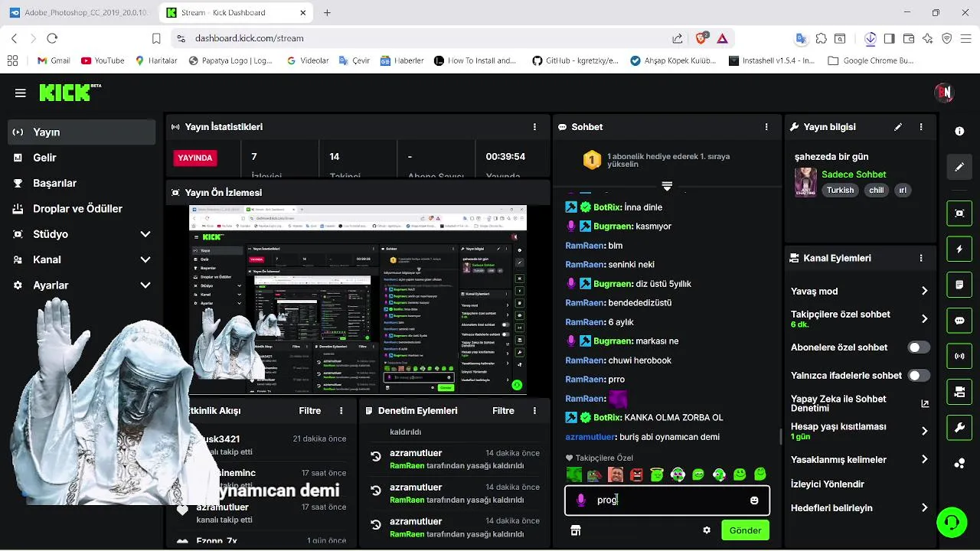Click the chill tag
980x551 pixels.
876,191
